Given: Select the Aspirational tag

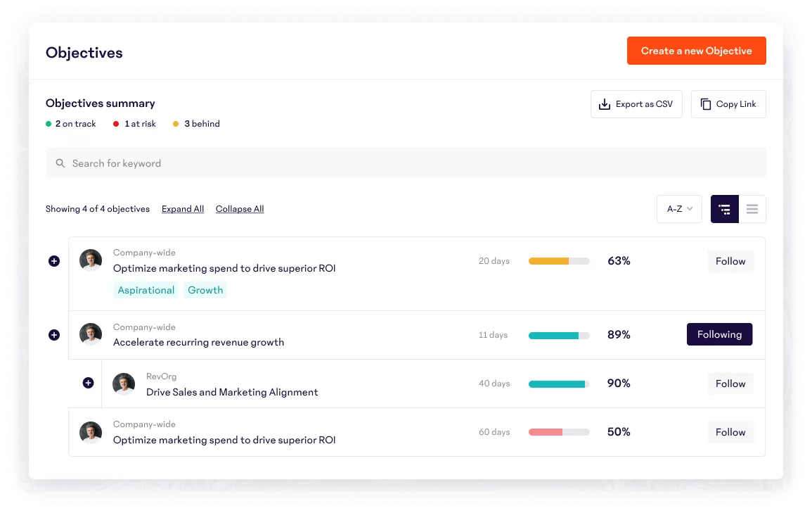Looking at the screenshot, I should (x=146, y=290).
